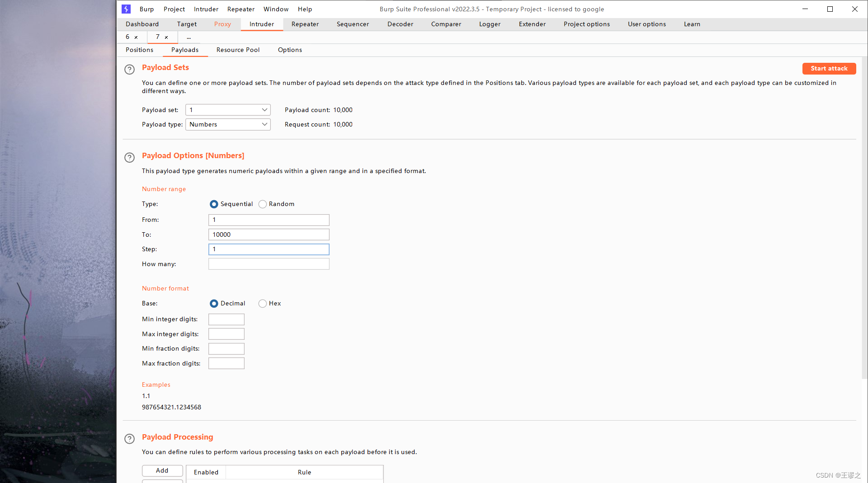Open the Intruder Options sub-tab
868x483 pixels.
[290, 50]
